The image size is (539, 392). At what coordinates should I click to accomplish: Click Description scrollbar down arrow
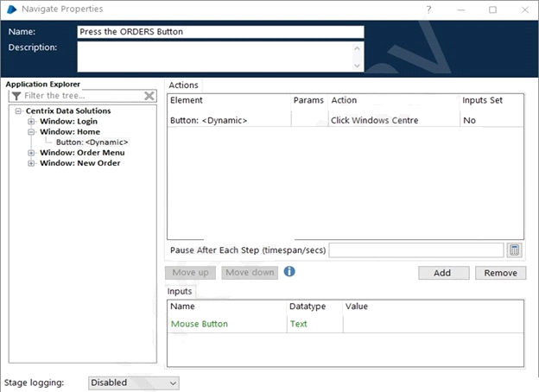357,66
